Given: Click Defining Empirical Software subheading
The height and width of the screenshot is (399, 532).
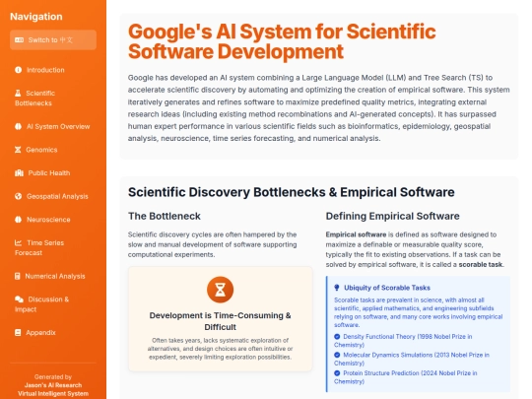Looking at the screenshot, I should (392, 216).
